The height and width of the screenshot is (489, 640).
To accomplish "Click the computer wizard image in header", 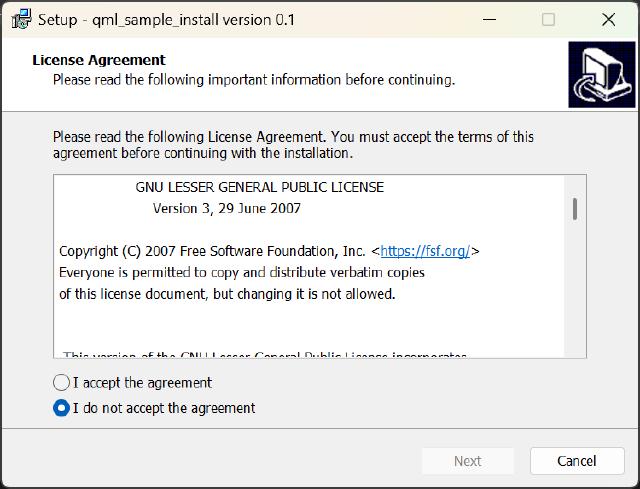I will pos(599,75).
